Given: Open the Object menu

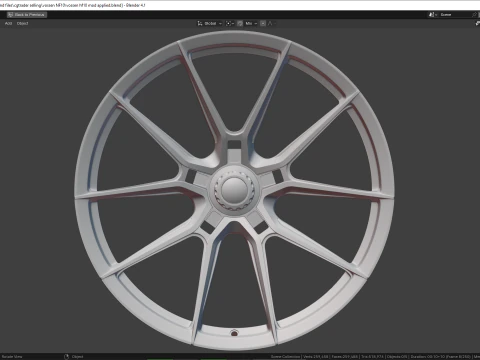Looking at the screenshot, I should [22, 23].
